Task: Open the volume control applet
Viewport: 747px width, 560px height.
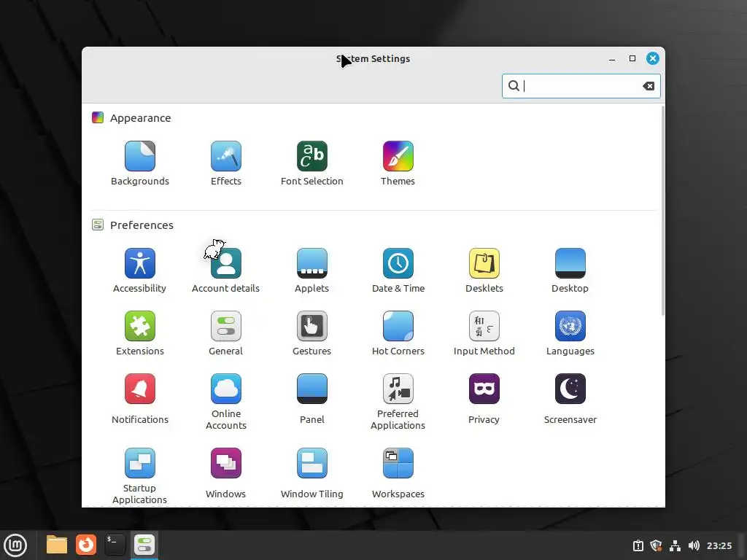Action: pyautogui.click(x=694, y=545)
